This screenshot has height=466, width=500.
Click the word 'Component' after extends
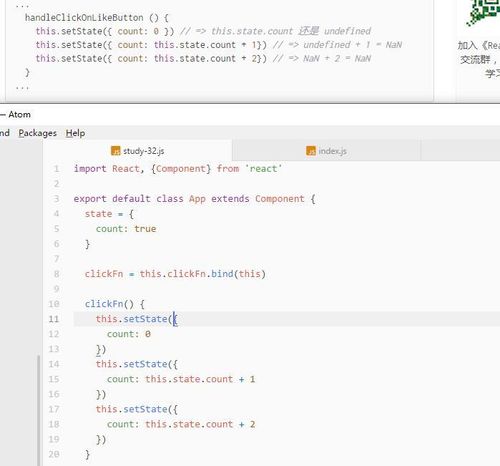[280, 199]
